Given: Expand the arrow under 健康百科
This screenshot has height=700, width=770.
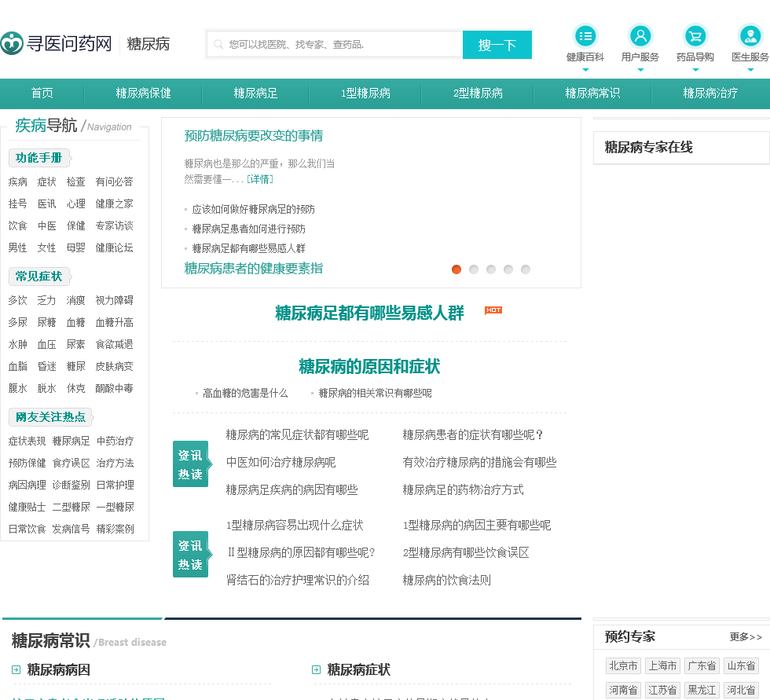Looking at the screenshot, I should (x=585, y=70).
